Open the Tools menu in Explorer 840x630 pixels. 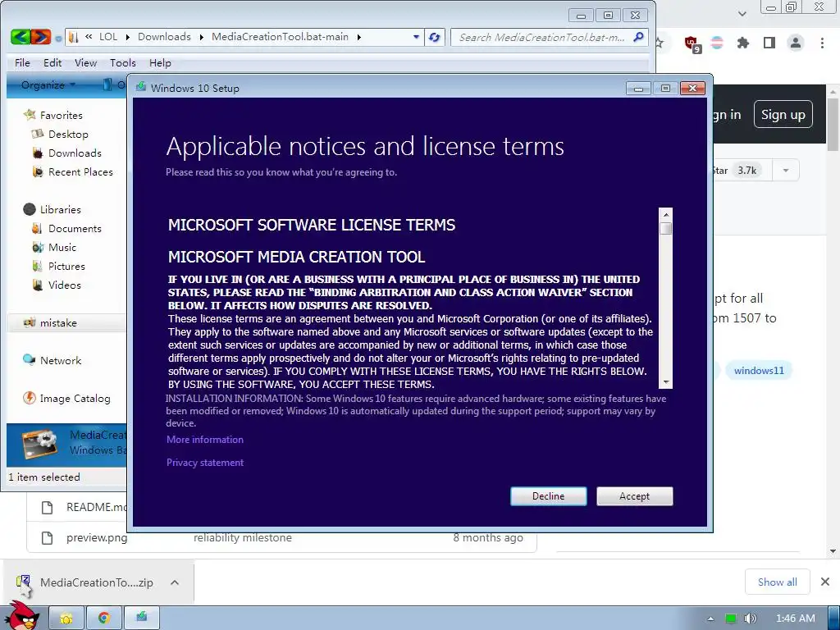tap(123, 62)
